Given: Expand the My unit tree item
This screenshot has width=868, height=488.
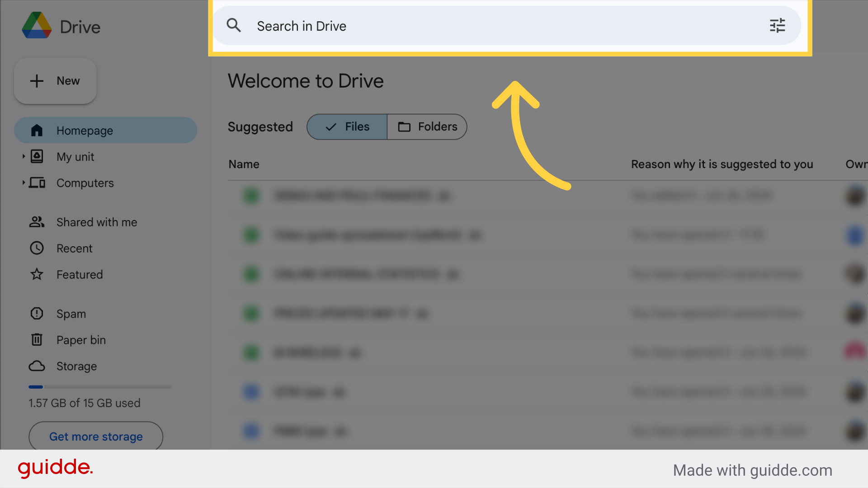Looking at the screenshot, I should [x=24, y=156].
